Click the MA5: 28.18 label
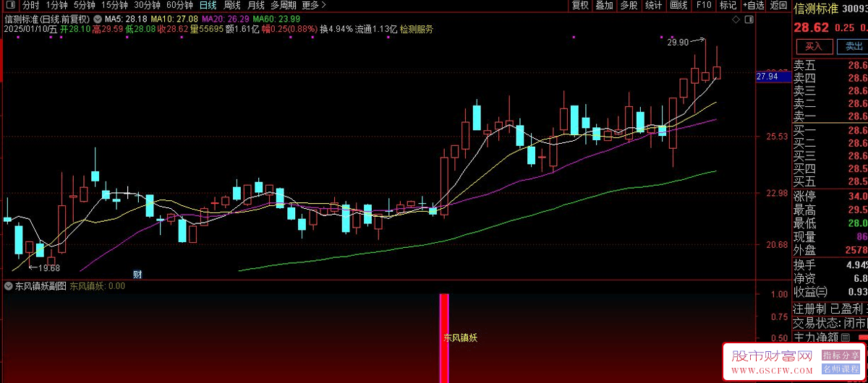This screenshot has width=868, height=383. pyautogui.click(x=126, y=18)
